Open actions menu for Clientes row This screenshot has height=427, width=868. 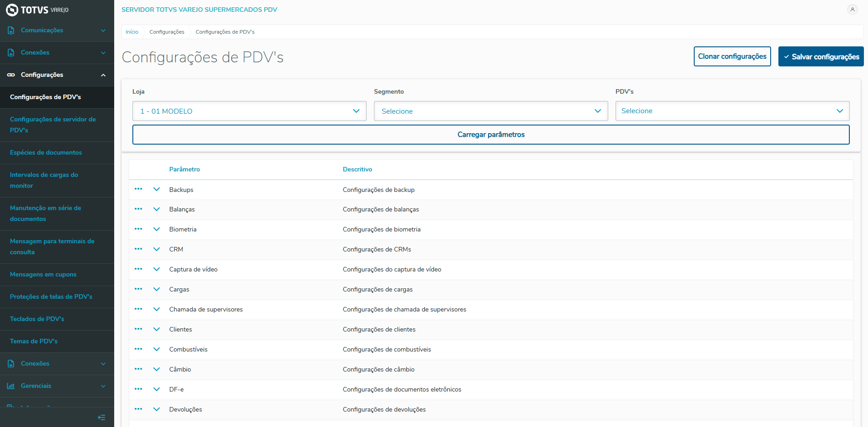point(138,329)
